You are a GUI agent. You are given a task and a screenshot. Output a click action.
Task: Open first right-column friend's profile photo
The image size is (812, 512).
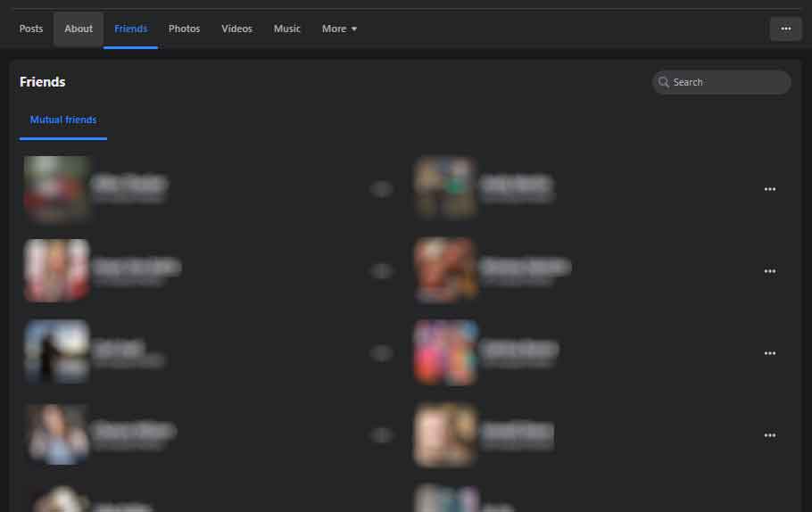[x=445, y=189]
